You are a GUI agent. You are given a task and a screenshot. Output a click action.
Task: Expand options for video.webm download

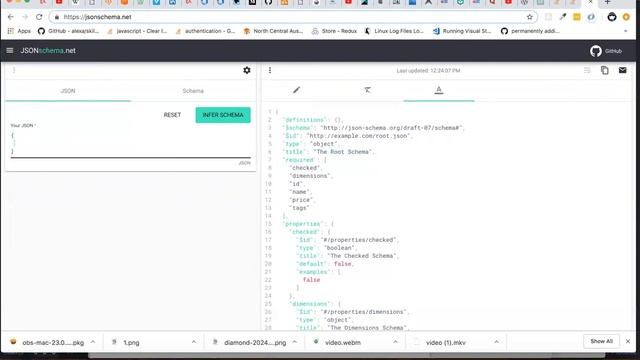tap(396, 342)
